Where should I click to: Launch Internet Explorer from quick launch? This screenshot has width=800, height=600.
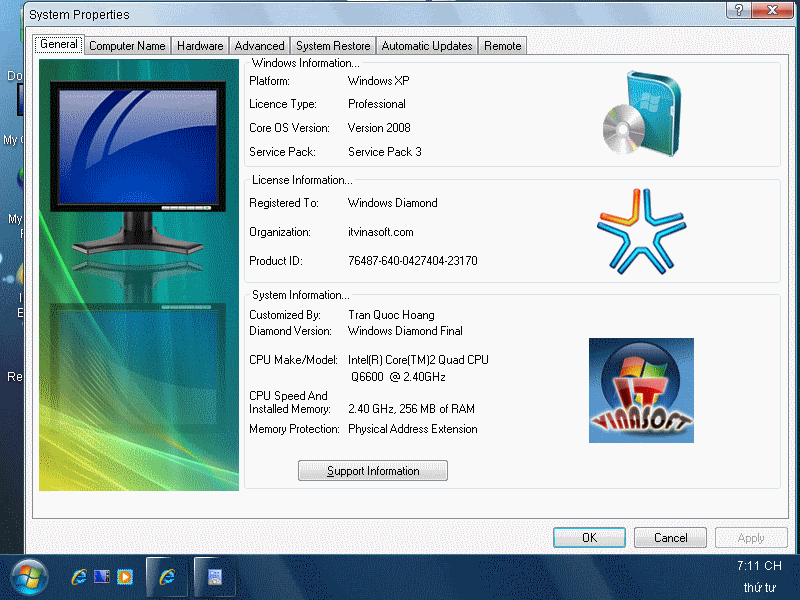tap(79, 577)
